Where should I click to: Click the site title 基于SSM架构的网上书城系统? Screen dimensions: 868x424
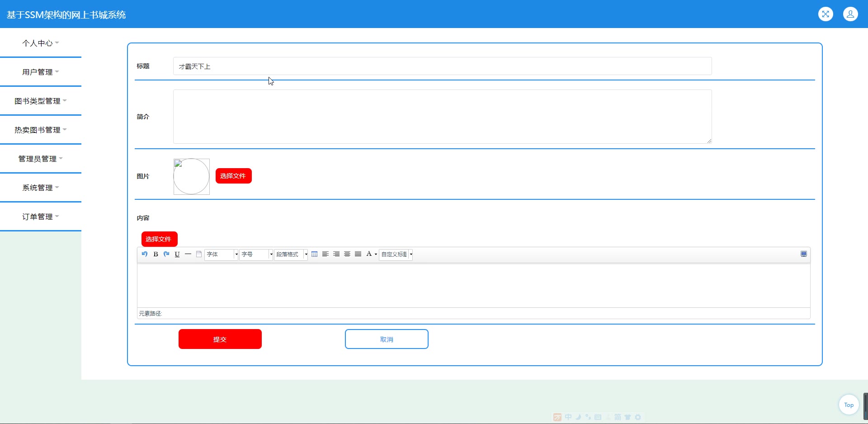(x=66, y=15)
